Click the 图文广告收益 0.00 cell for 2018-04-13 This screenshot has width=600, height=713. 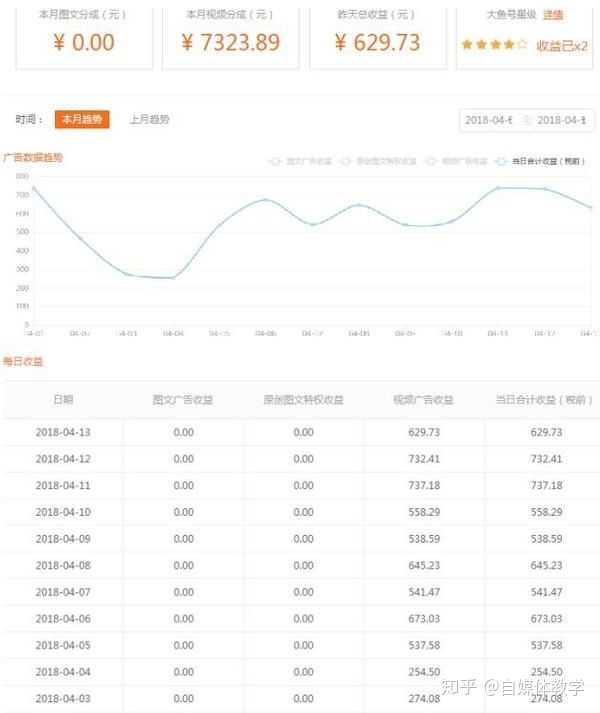(183, 432)
